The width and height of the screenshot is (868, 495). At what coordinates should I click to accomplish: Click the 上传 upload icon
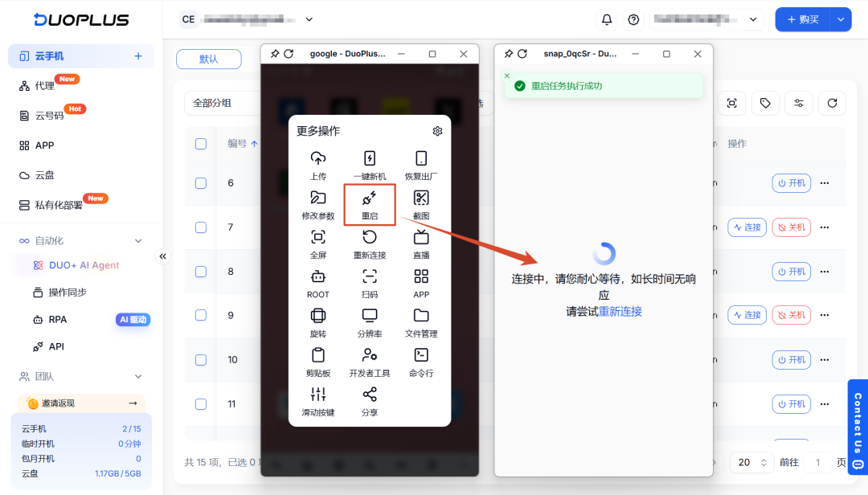click(317, 158)
